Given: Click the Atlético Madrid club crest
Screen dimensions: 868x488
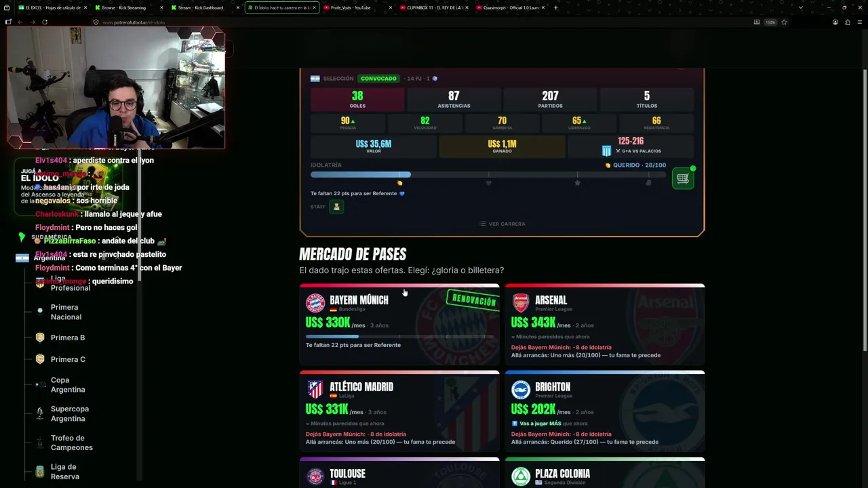Looking at the screenshot, I should [315, 389].
